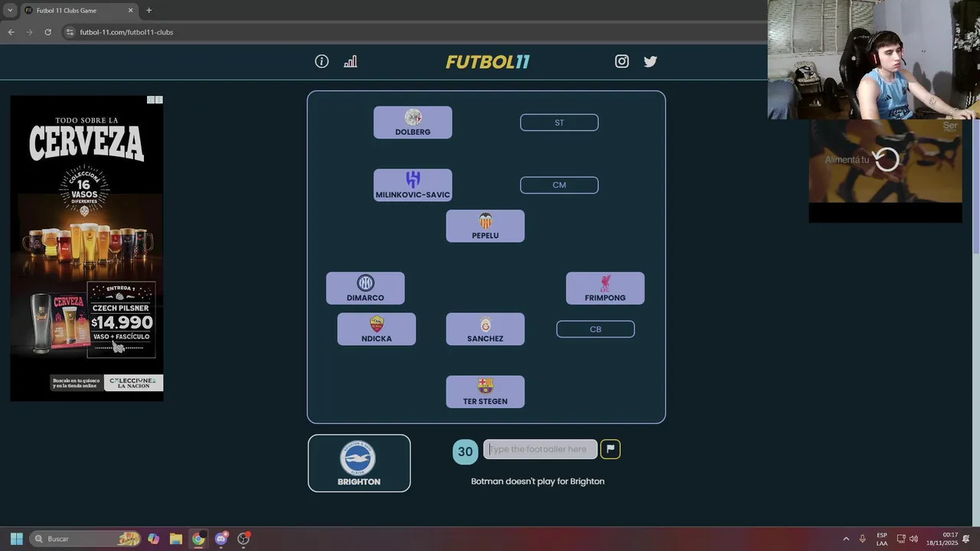Screen dimensions: 980x551
Task: Click the Frimpong player card
Action: click(x=605, y=289)
